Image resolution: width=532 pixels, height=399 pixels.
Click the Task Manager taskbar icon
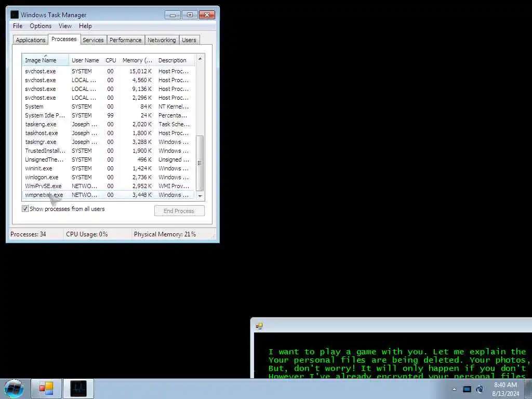[x=78, y=389]
